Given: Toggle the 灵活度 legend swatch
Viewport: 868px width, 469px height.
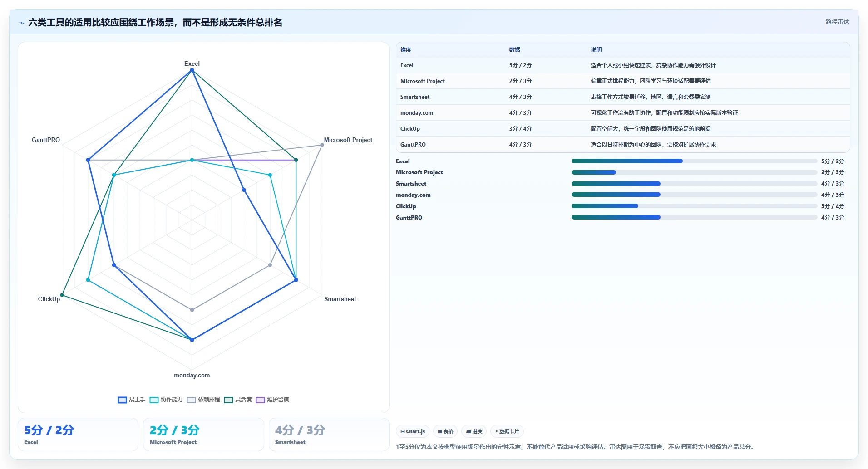Looking at the screenshot, I should [x=228, y=400].
